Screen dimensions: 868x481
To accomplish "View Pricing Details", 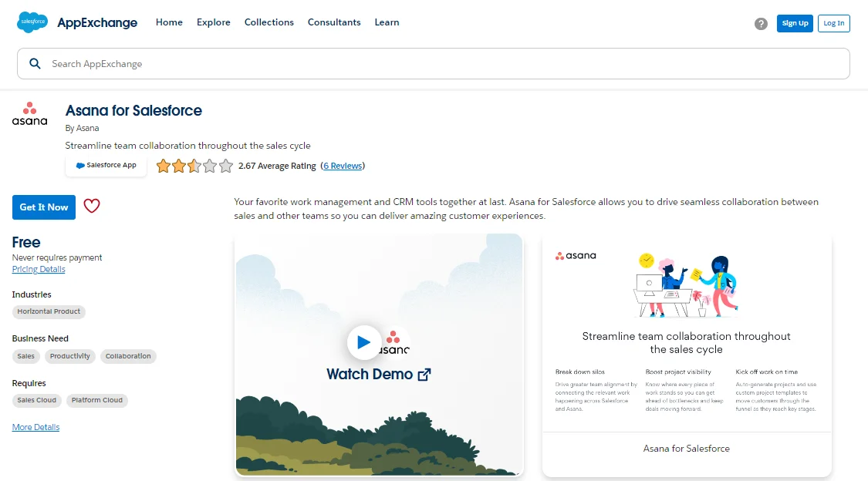I will pos(38,268).
